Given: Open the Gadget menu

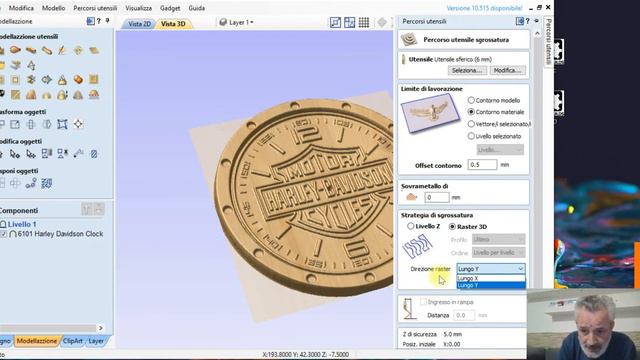Looking at the screenshot, I should coord(170,8).
